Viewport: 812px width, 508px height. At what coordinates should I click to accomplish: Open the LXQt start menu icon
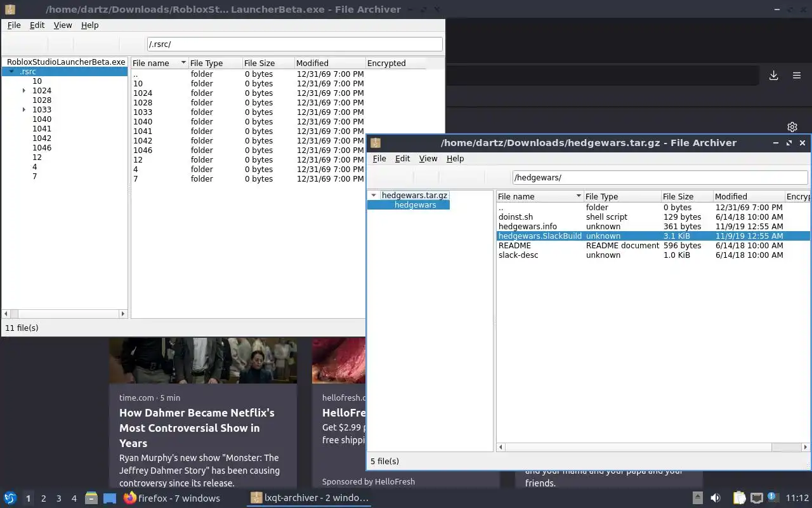[10, 498]
